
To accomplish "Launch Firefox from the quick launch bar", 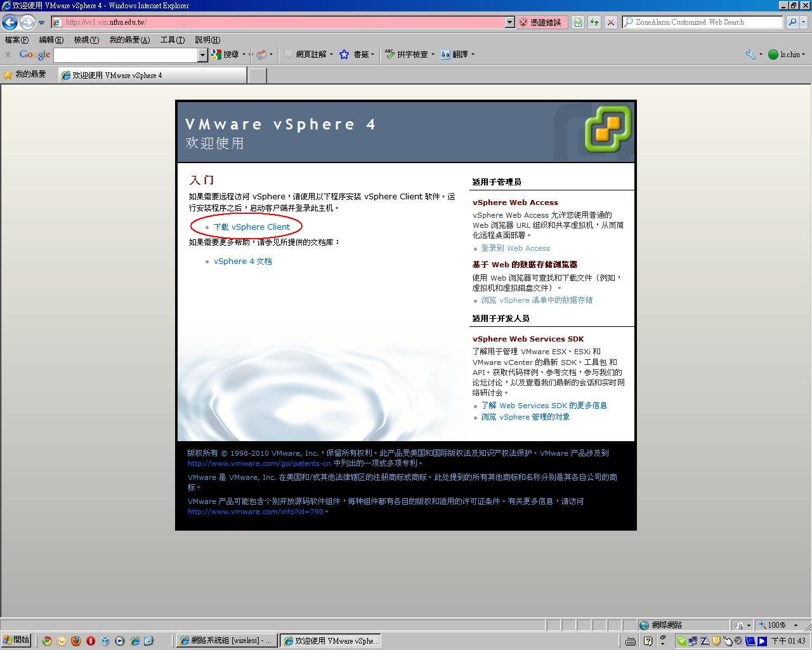I will click(x=76, y=641).
